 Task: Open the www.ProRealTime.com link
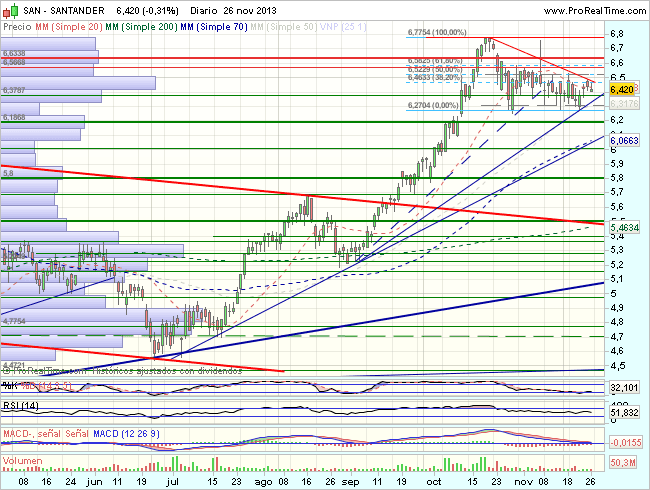click(594, 11)
